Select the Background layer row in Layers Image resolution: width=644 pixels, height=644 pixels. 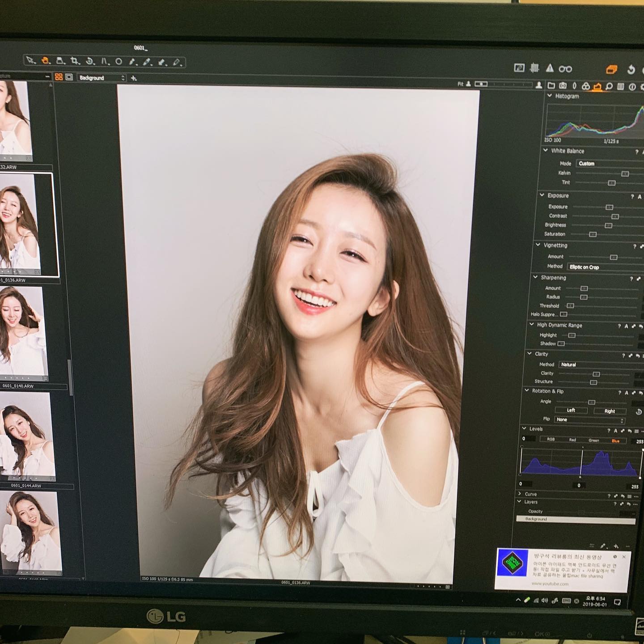click(x=576, y=519)
